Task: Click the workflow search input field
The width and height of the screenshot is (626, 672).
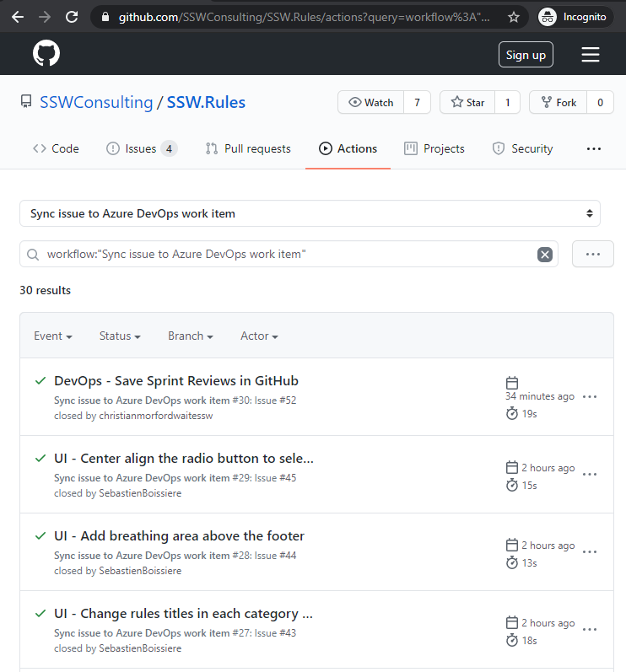Action: tap(287, 254)
